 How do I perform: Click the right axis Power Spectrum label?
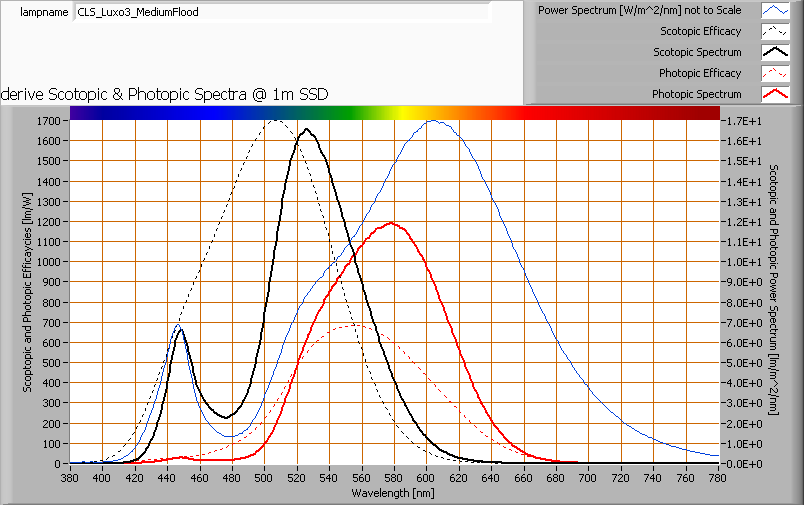pyautogui.click(x=775, y=290)
